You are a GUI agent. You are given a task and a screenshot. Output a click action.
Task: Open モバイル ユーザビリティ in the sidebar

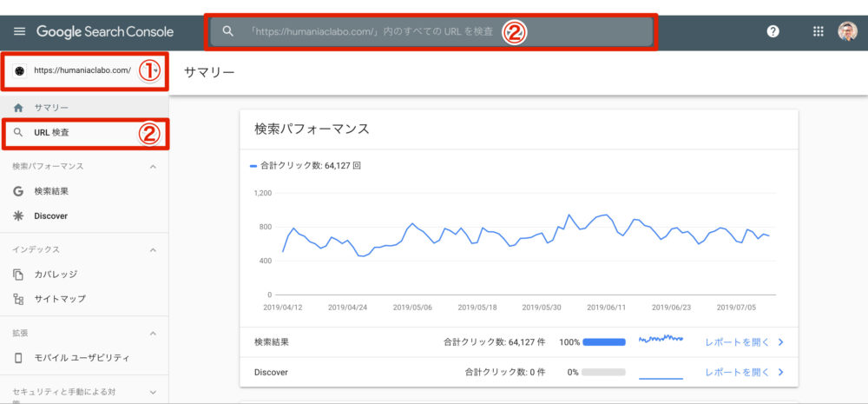point(84,358)
